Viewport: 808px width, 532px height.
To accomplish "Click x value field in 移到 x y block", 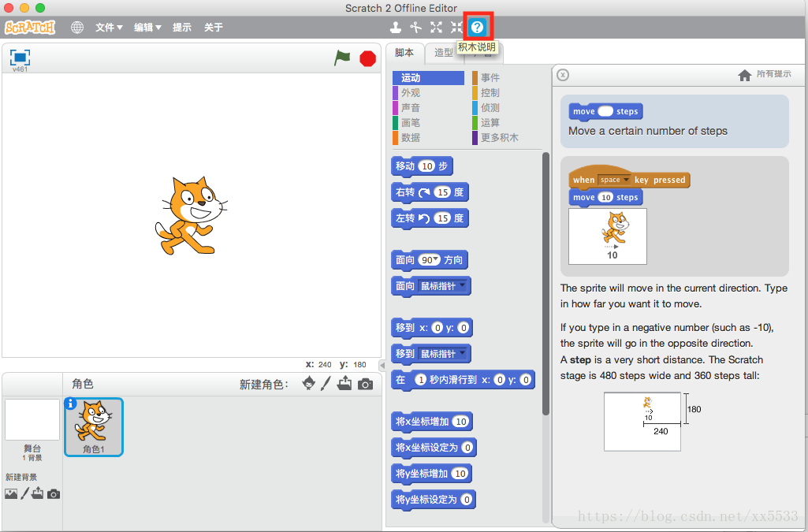I will pyautogui.click(x=438, y=328).
